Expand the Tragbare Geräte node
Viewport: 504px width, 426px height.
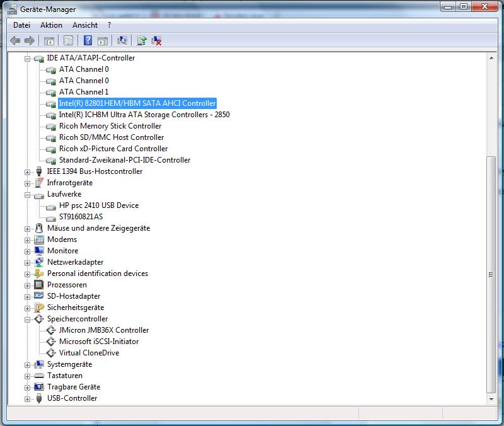pos(27,388)
